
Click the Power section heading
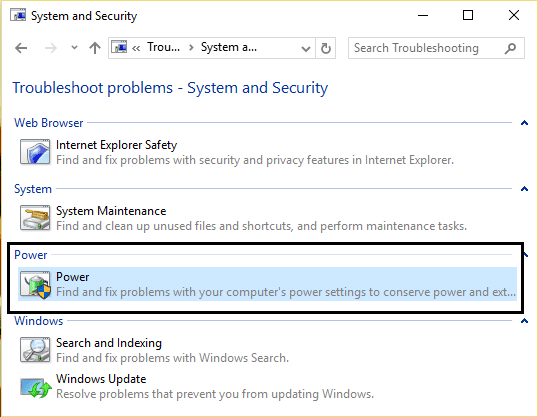[31, 255]
